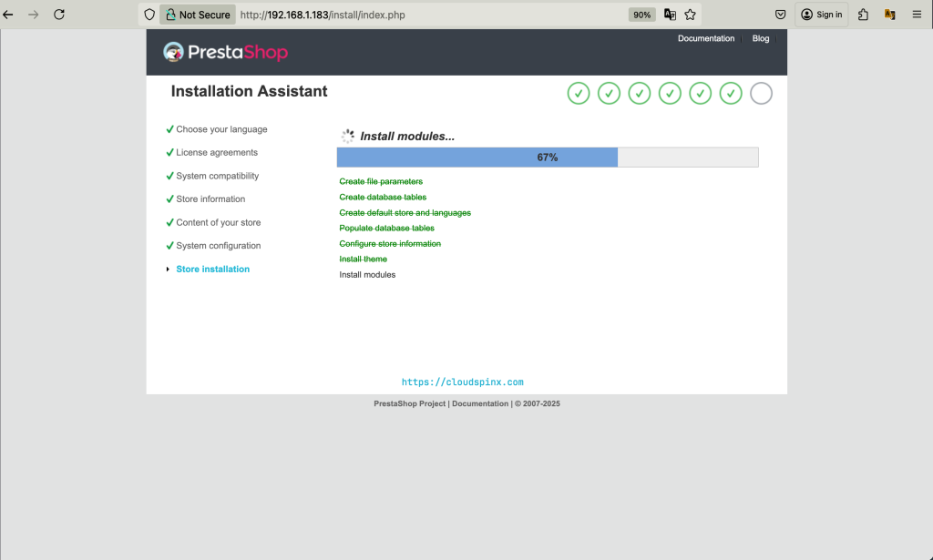
Task: Click the Installation Assistant title
Action: tap(249, 91)
